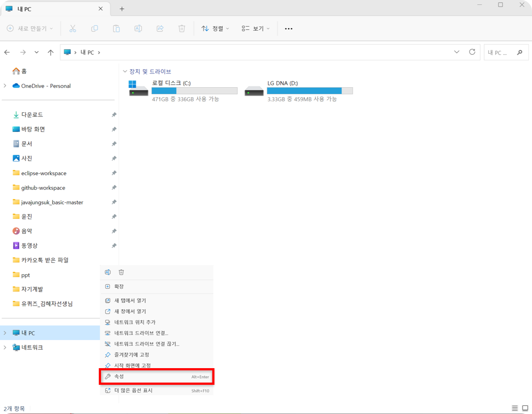This screenshot has height=414, width=532.
Task: Switch to details view in status bar
Action: click(x=515, y=408)
